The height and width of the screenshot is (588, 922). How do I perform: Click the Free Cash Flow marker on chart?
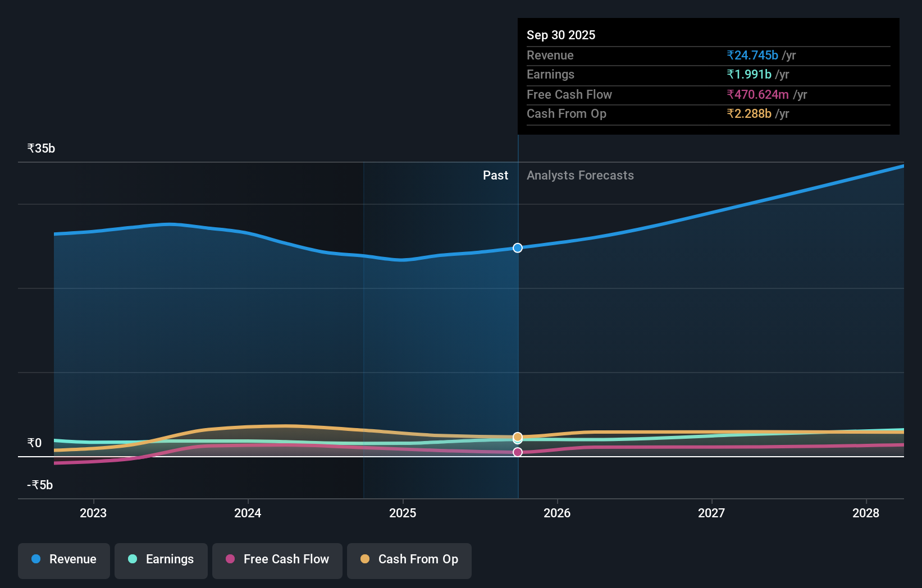pyautogui.click(x=517, y=452)
